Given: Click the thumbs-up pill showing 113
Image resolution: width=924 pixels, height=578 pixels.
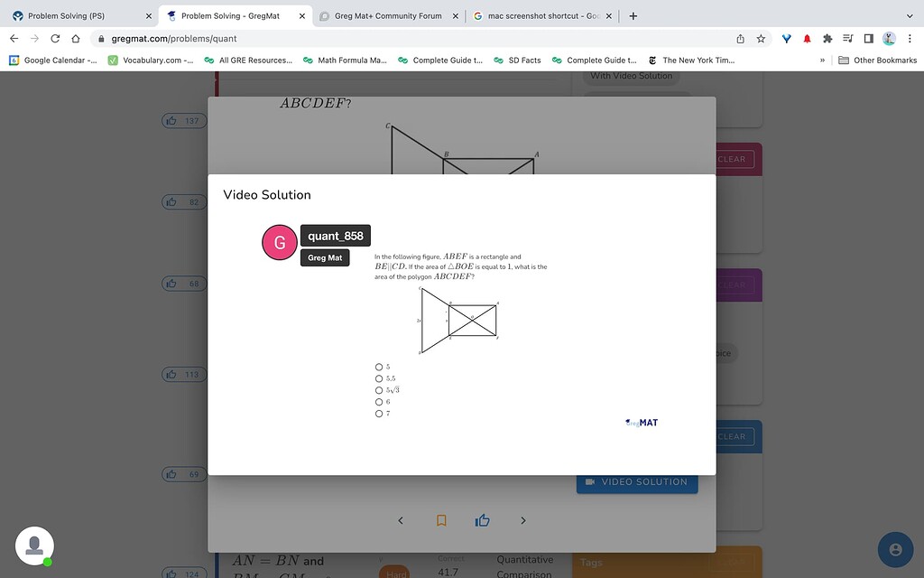Looking at the screenshot, I should coord(184,375).
